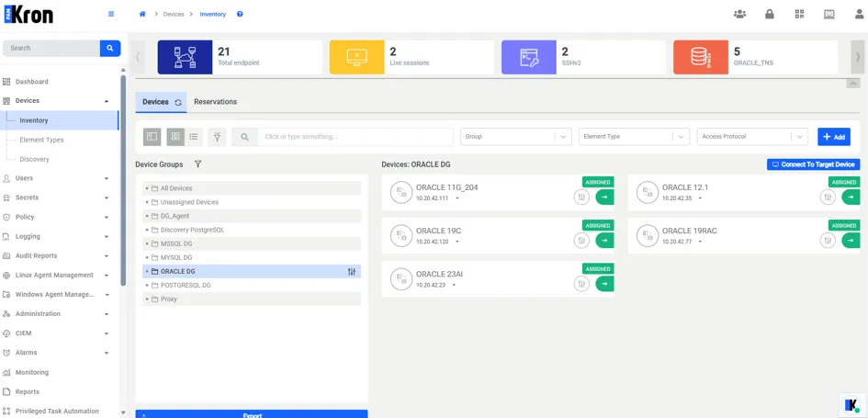Open the QR code icon
This screenshot has height=418, width=868.
tap(799, 15)
